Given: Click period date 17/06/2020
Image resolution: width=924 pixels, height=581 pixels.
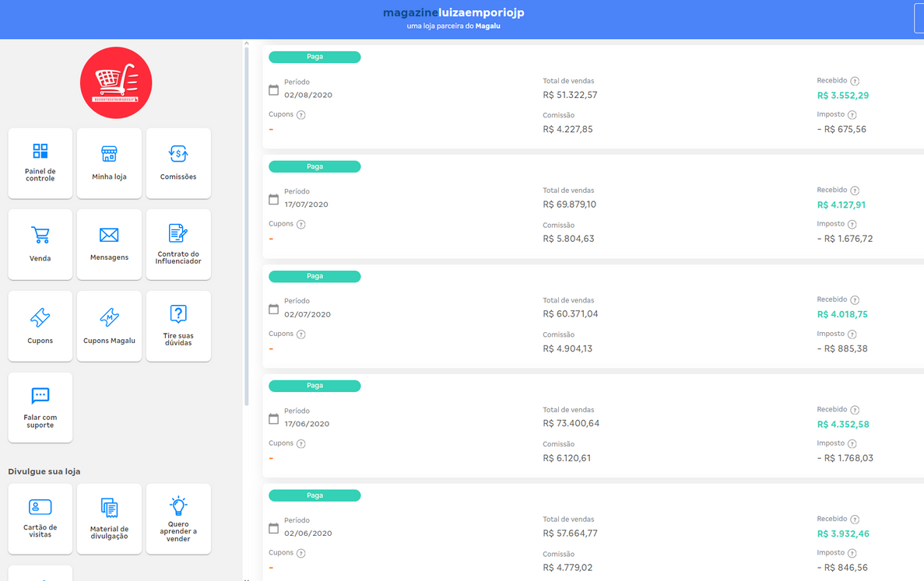Looking at the screenshot, I should pyautogui.click(x=307, y=424).
